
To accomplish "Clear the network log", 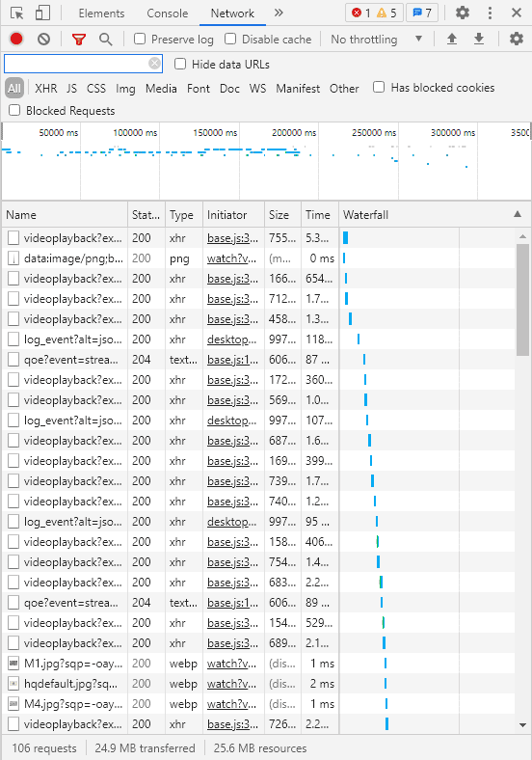I will coord(44,39).
